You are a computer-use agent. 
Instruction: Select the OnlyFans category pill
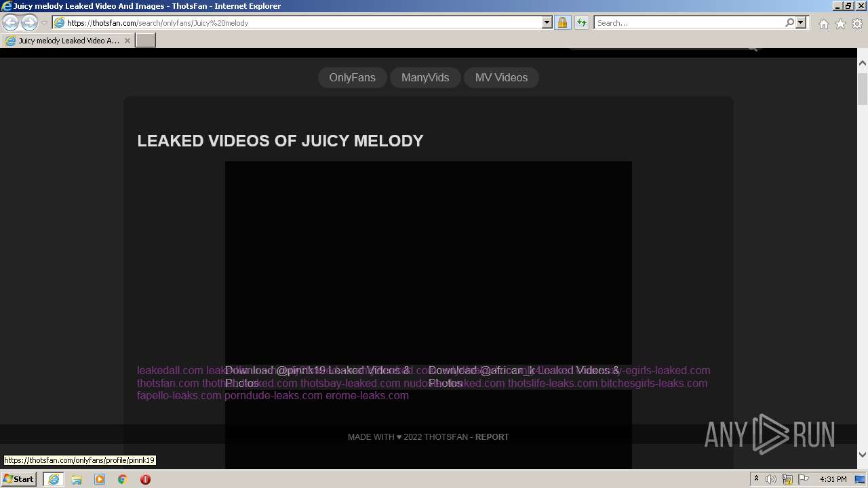tap(352, 77)
